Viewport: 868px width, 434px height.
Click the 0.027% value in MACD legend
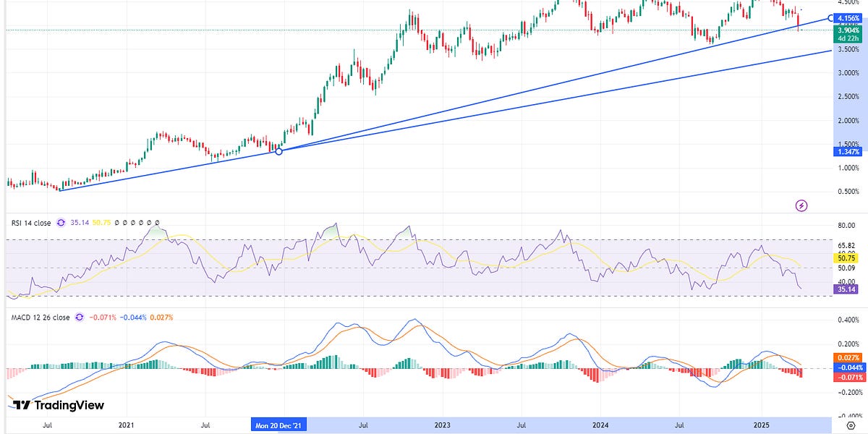coord(161,318)
